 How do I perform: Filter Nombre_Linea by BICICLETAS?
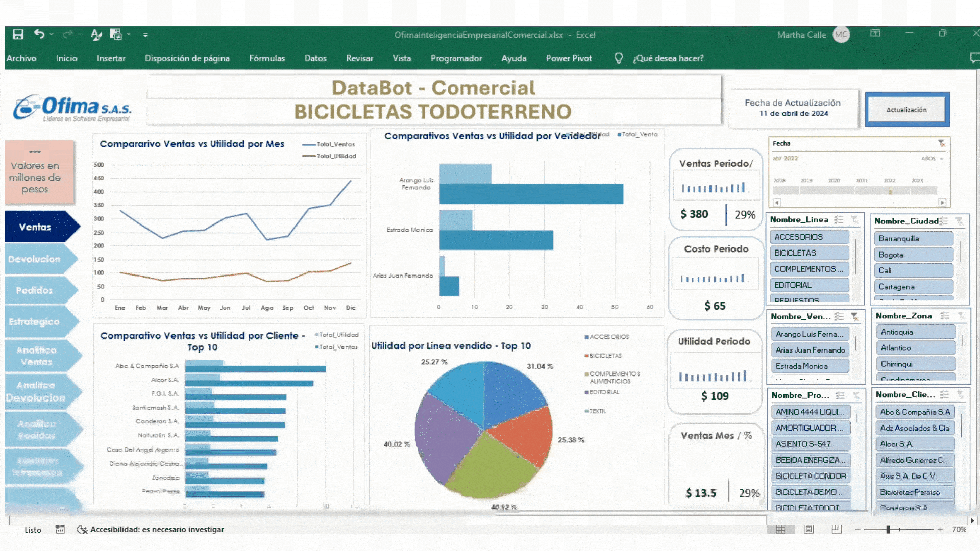point(810,253)
